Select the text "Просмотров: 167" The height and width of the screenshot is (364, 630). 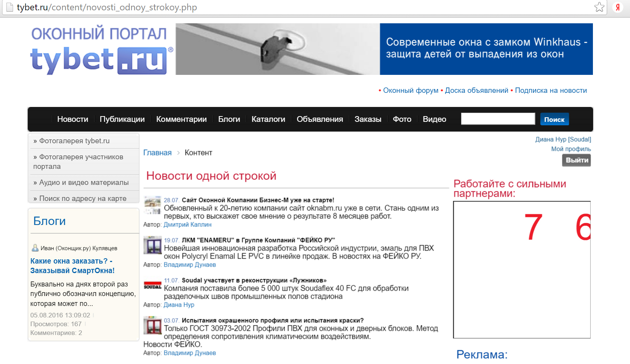[56, 324]
